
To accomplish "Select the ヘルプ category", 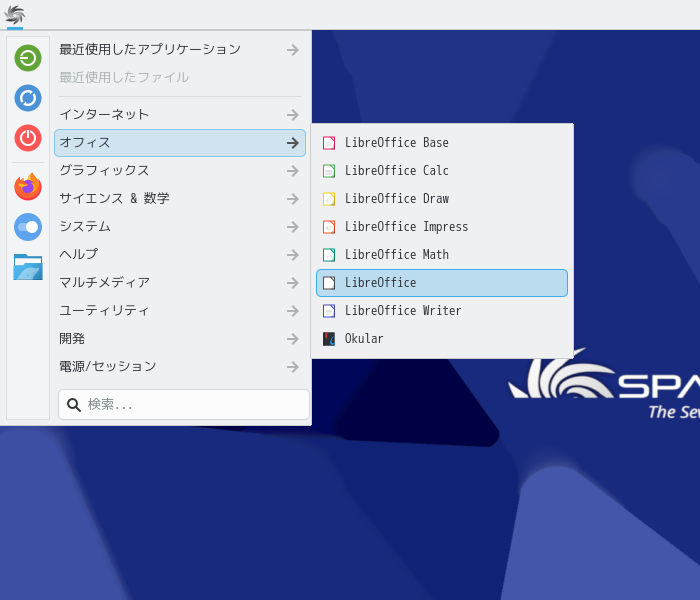I will coord(179,255).
